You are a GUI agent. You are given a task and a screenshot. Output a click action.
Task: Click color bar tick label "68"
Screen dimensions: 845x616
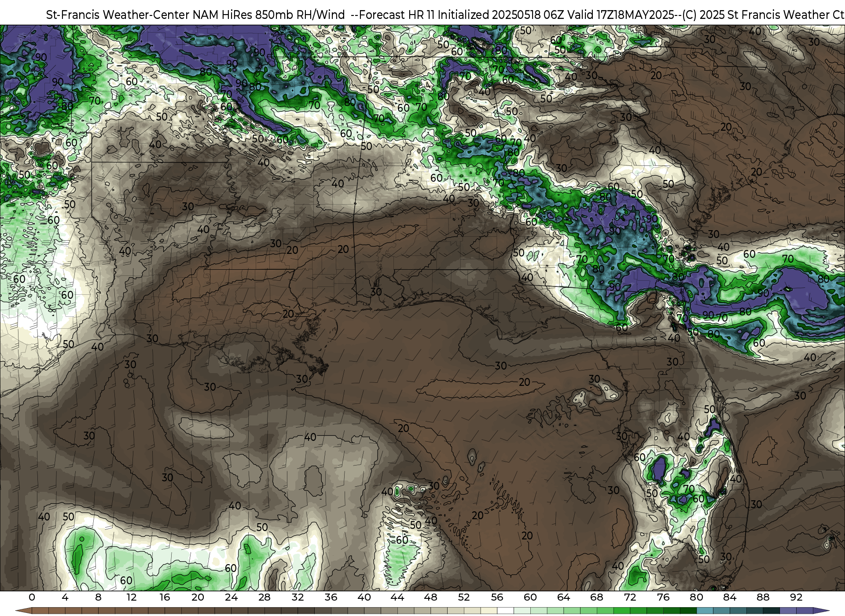point(597,597)
